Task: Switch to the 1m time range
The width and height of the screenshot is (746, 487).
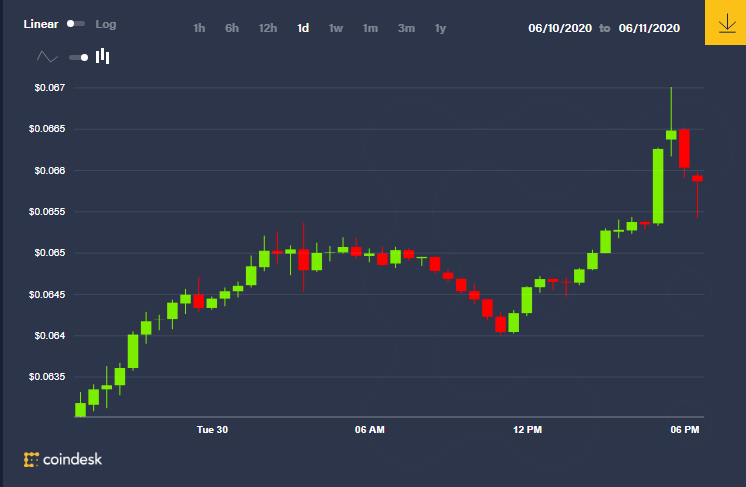Action: pyautogui.click(x=370, y=29)
